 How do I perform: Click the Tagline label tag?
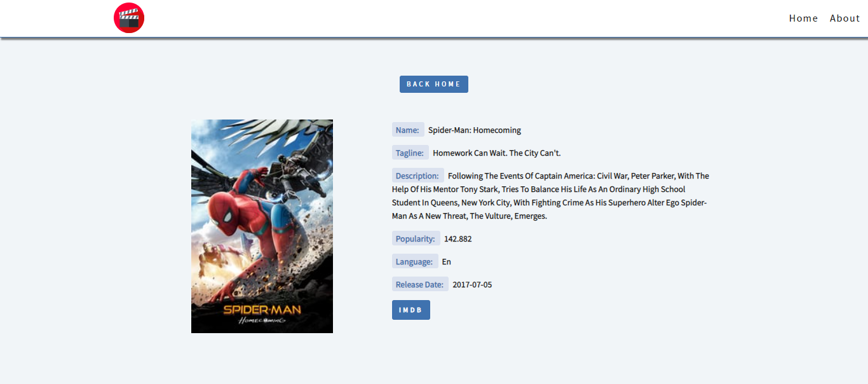tap(410, 153)
